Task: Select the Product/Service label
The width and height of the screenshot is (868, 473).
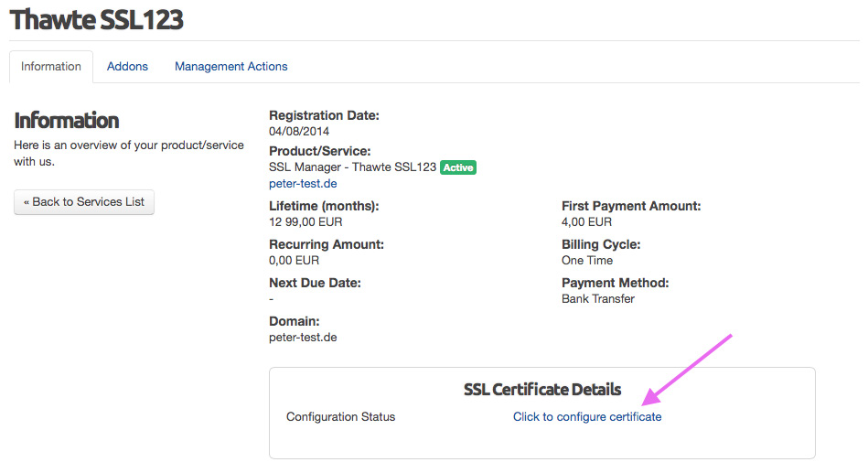Action: coord(319,151)
